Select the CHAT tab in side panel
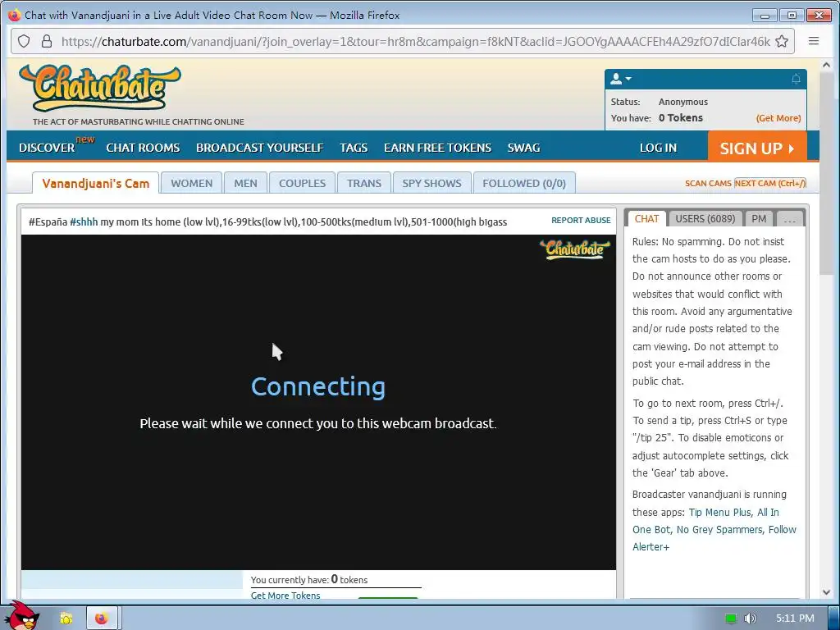The height and width of the screenshot is (630, 840). [646, 218]
